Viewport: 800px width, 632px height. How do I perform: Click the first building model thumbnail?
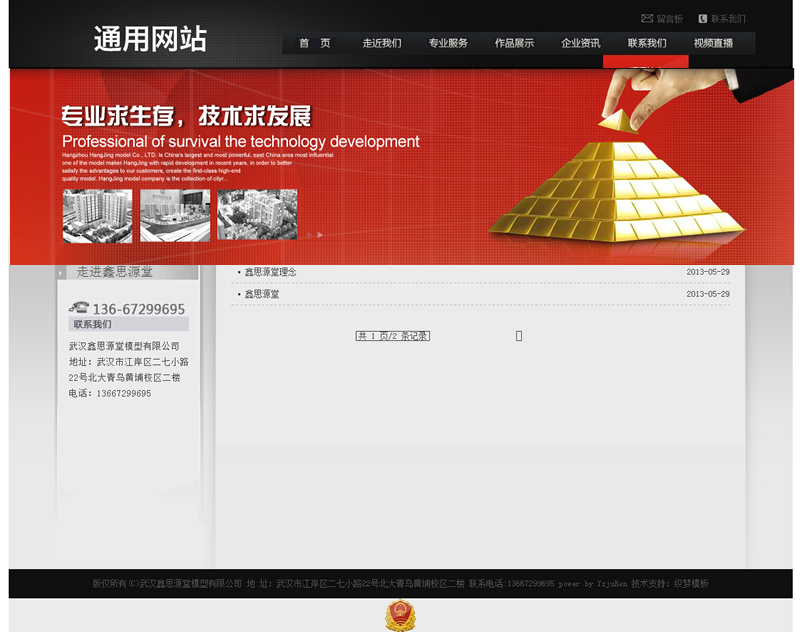97,216
